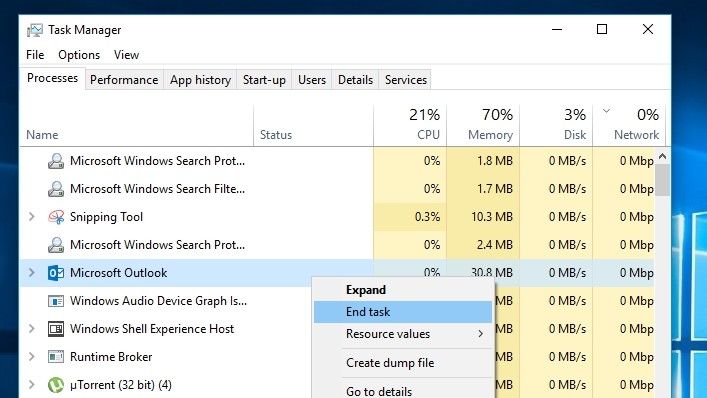707x398 pixels.
Task: Switch to the Services tab
Action: [x=406, y=80]
